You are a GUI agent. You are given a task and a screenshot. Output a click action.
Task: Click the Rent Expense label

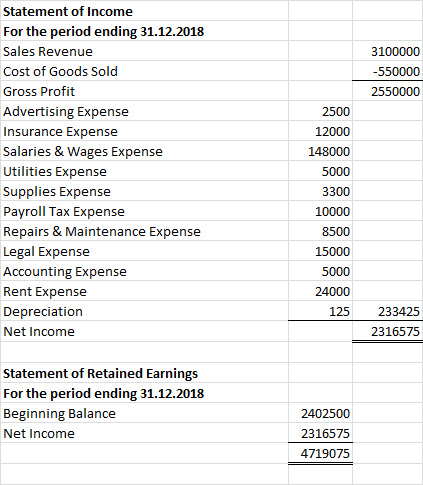pyautogui.click(x=45, y=292)
